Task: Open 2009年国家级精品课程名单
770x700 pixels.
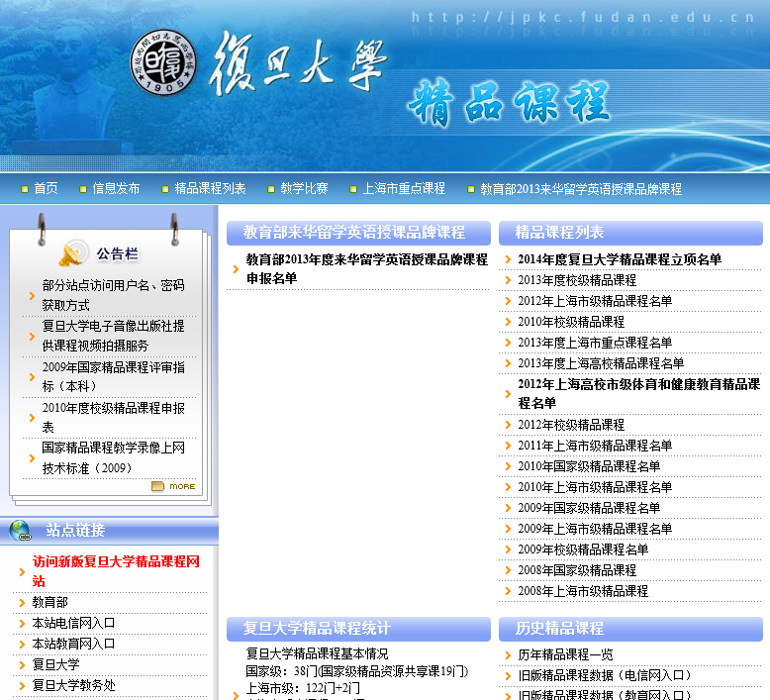Action: [589, 508]
